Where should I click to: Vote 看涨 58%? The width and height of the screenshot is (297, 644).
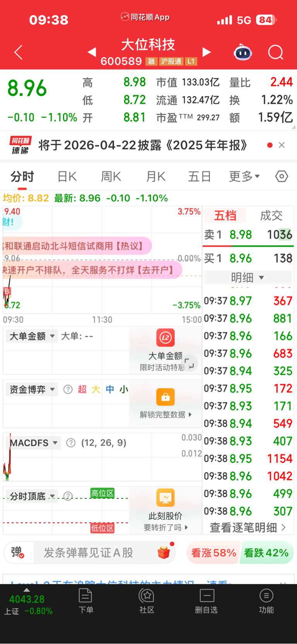click(x=213, y=553)
